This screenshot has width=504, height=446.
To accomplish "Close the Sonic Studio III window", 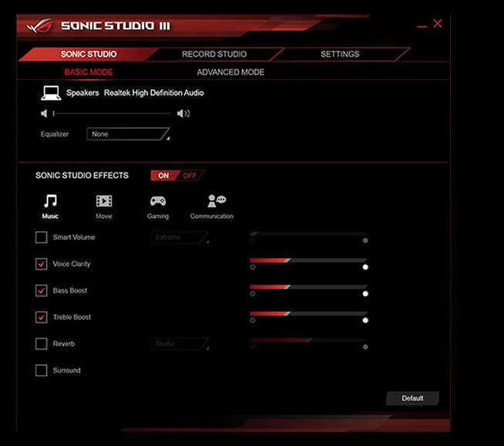I will click(438, 23).
